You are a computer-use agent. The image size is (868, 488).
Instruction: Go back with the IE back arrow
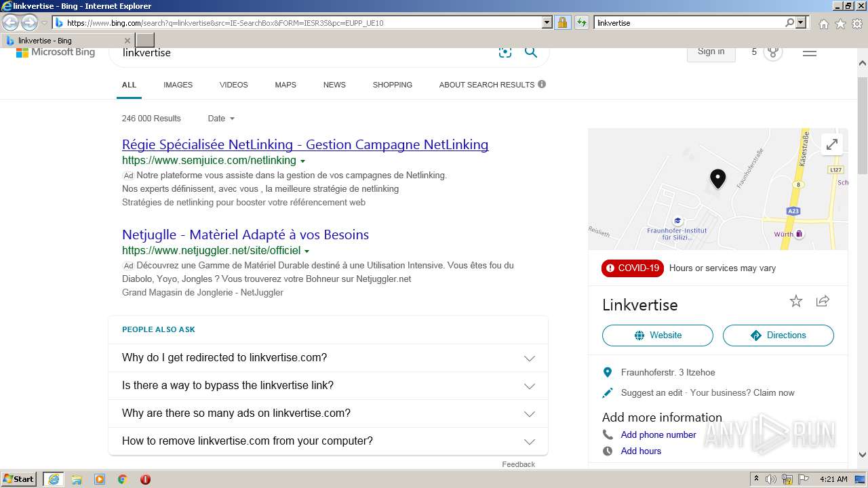[11, 23]
